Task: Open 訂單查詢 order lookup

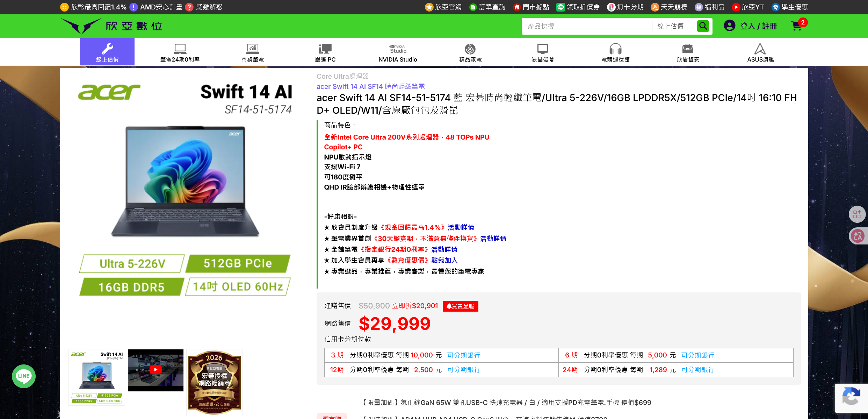Action: 487,7
